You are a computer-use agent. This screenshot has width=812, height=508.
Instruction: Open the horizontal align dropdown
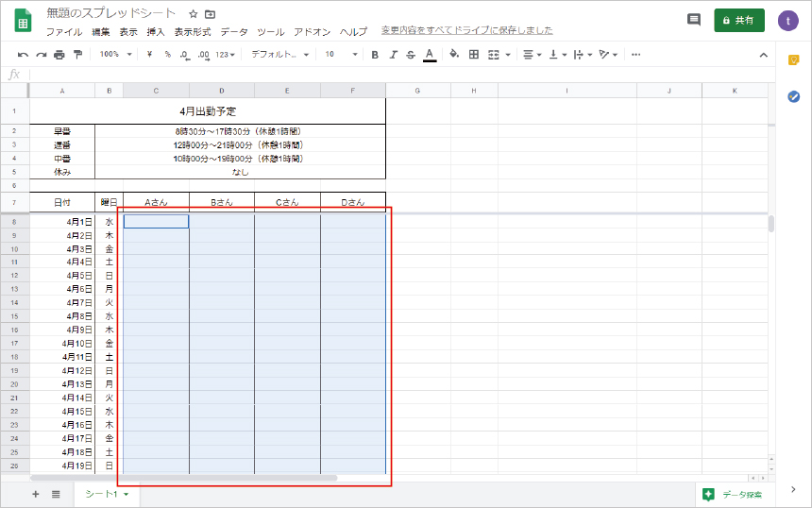coord(532,55)
